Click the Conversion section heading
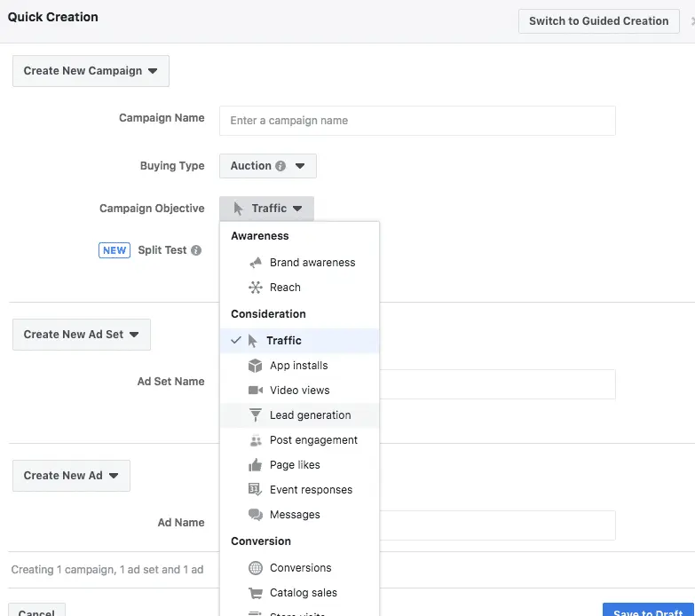 (x=261, y=541)
